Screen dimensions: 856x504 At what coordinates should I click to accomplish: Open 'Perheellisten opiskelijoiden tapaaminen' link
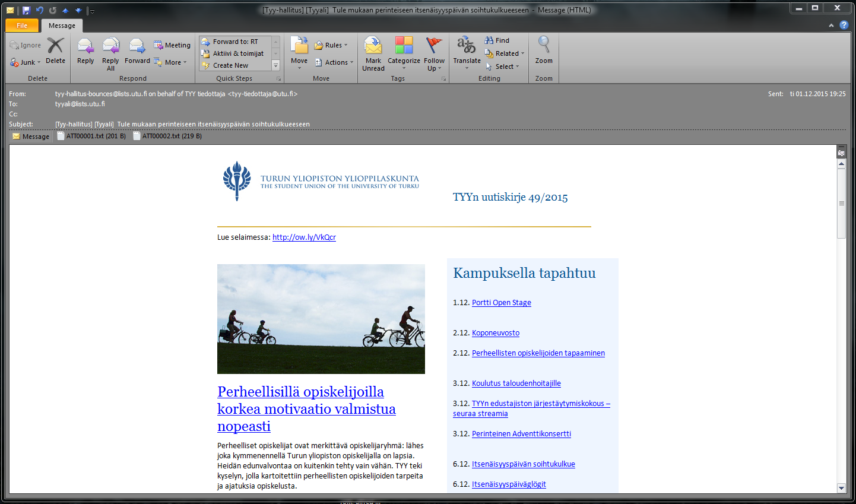538,353
